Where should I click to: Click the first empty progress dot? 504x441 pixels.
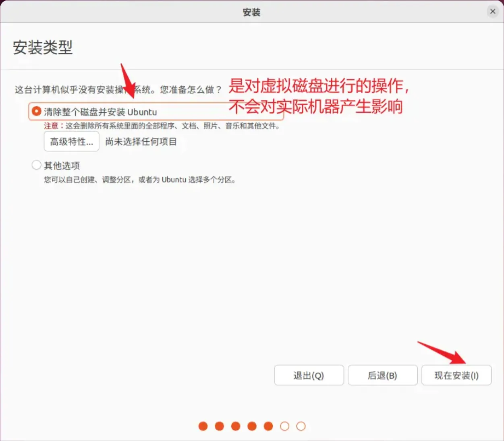point(285,426)
